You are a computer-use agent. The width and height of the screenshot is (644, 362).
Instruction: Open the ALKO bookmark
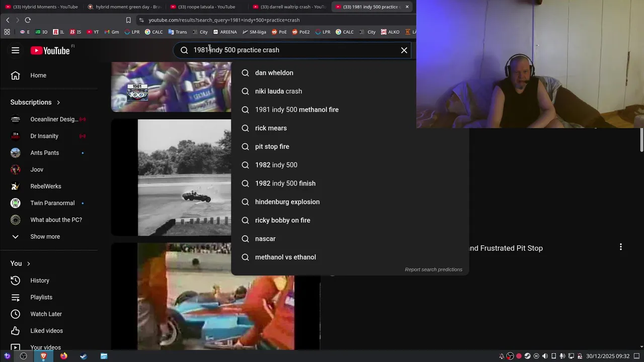(x=390, y=32)
